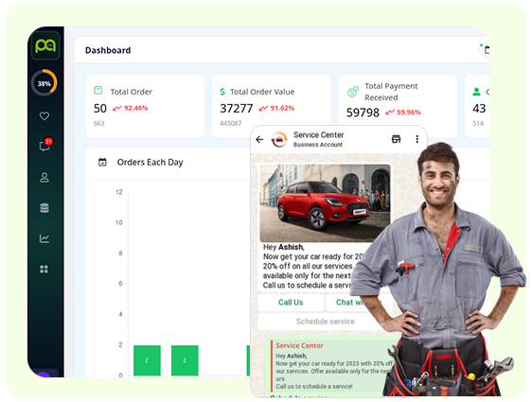Click the 59.96% trend indicator
The height and width of the screenshot is (402, 532).
403,113
